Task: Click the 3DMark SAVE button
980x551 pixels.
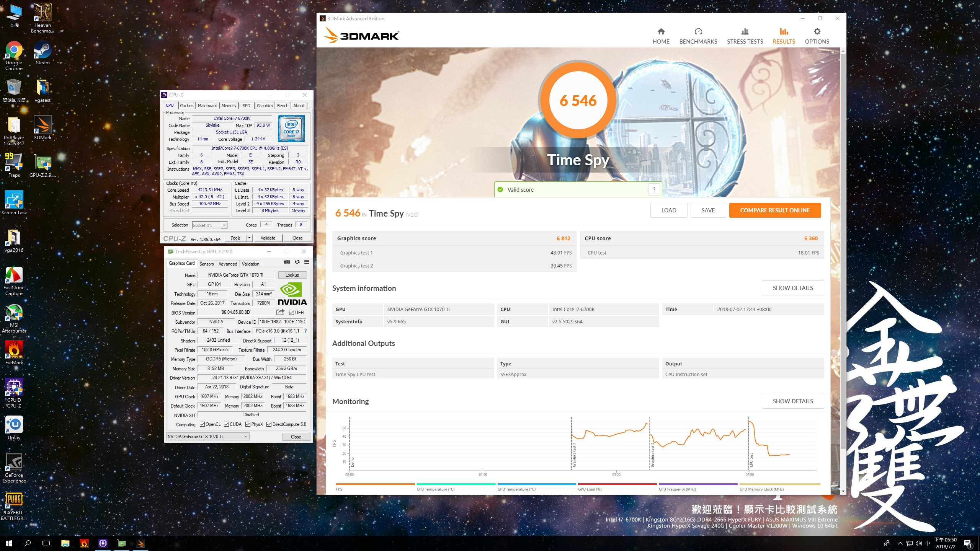Action: pyautogui.click(x=708, y=210)
